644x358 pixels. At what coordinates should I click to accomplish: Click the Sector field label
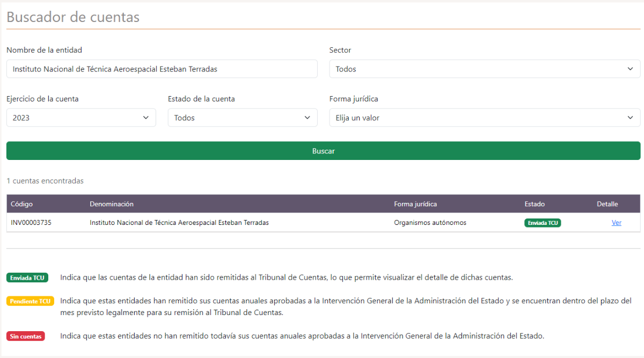340,50
